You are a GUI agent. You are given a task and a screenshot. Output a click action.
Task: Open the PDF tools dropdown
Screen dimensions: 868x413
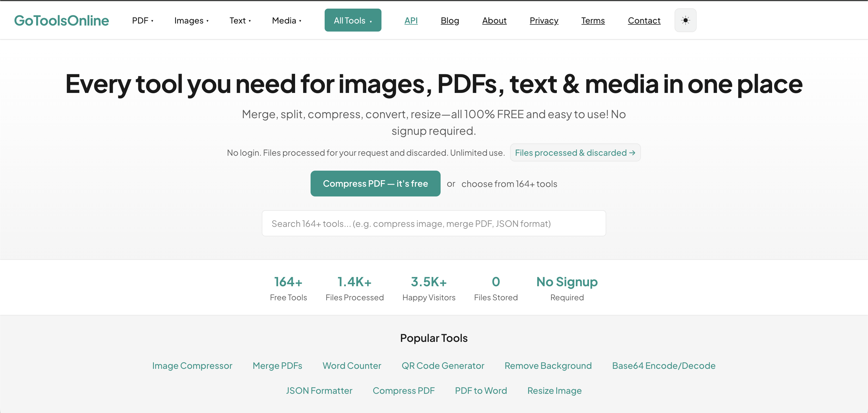click(x=142, y=20)
